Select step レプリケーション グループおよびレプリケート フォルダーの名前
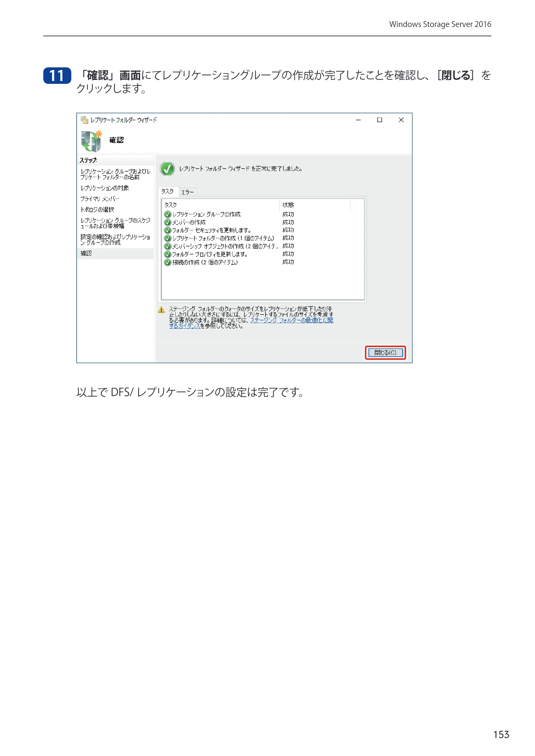 115,174
